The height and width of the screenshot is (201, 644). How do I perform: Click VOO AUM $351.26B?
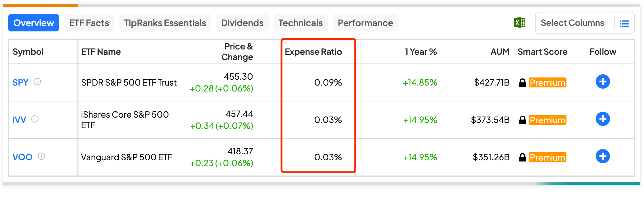491,157
